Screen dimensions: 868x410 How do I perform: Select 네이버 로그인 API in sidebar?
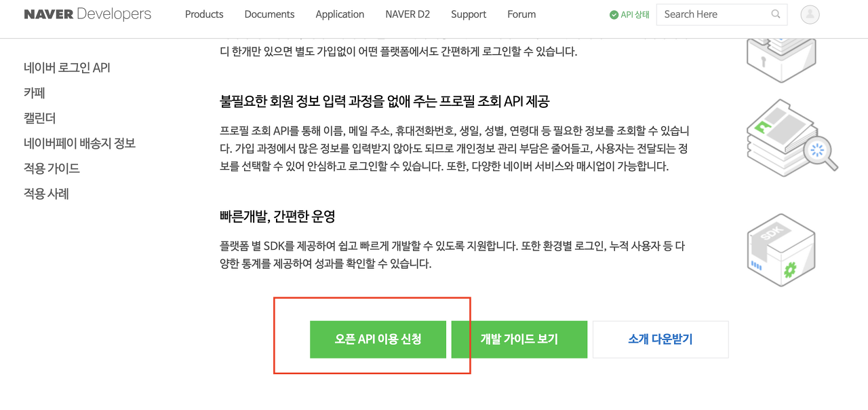click(67, 68)
